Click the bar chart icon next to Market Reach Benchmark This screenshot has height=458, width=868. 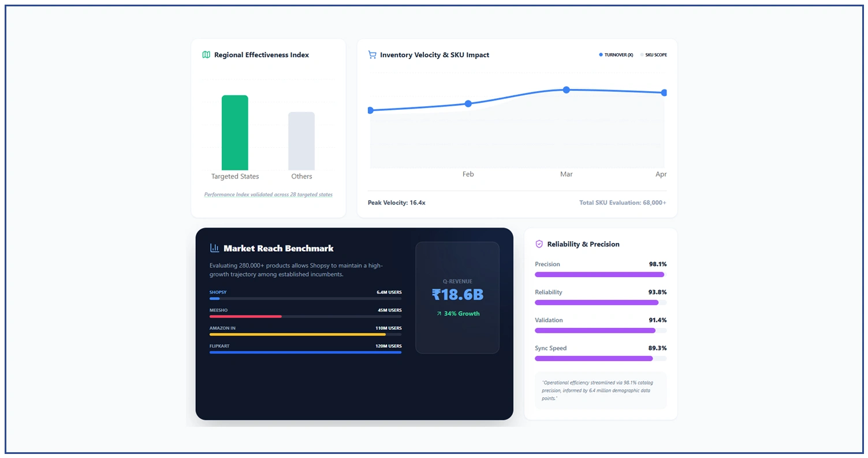214,248
